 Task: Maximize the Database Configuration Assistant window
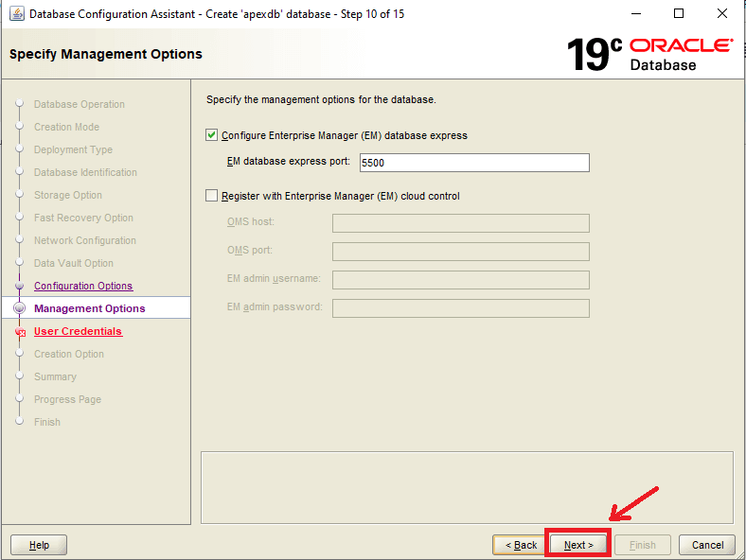click(x=679, y=14)
